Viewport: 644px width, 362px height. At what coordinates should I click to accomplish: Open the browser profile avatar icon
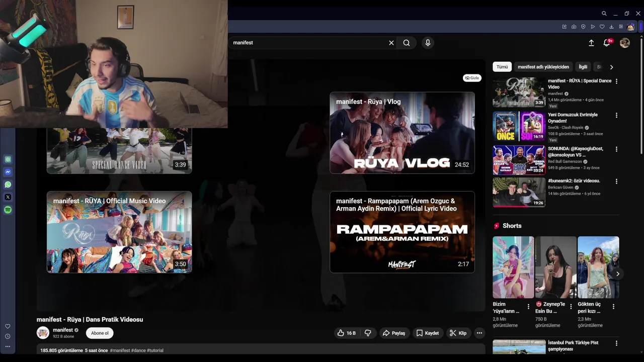630,27
